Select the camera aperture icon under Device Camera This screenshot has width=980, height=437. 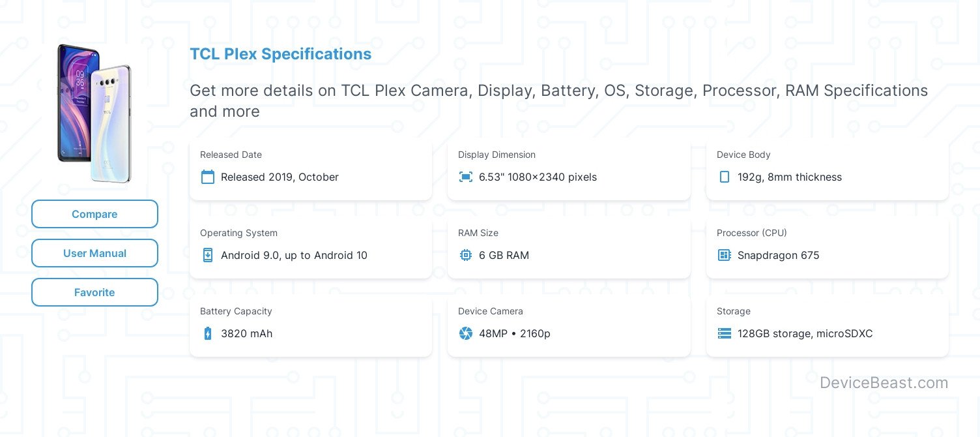pos(466,333)
